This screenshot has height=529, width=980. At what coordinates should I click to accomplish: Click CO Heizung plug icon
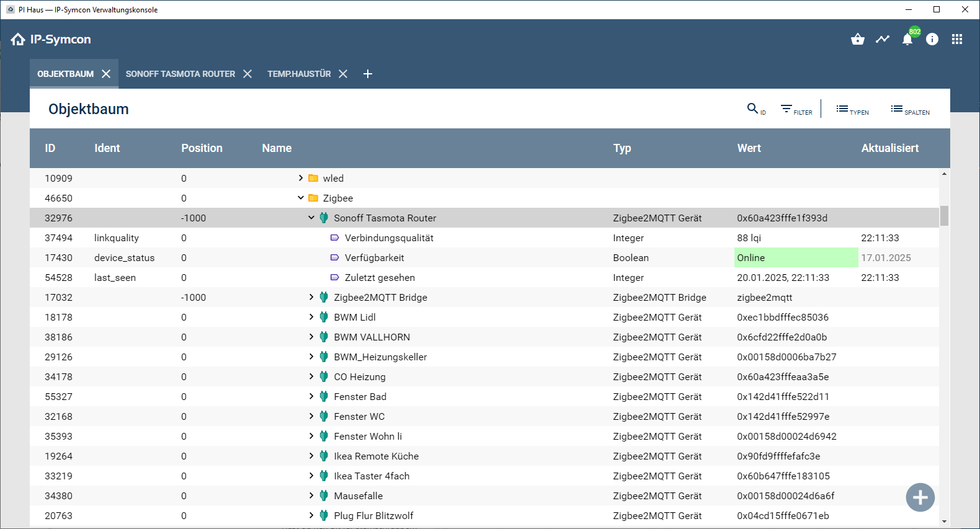324,376
